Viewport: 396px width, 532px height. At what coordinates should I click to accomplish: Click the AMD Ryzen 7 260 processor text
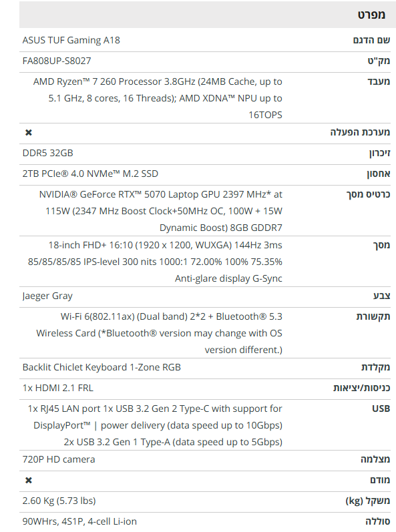(x=158, y=98)
